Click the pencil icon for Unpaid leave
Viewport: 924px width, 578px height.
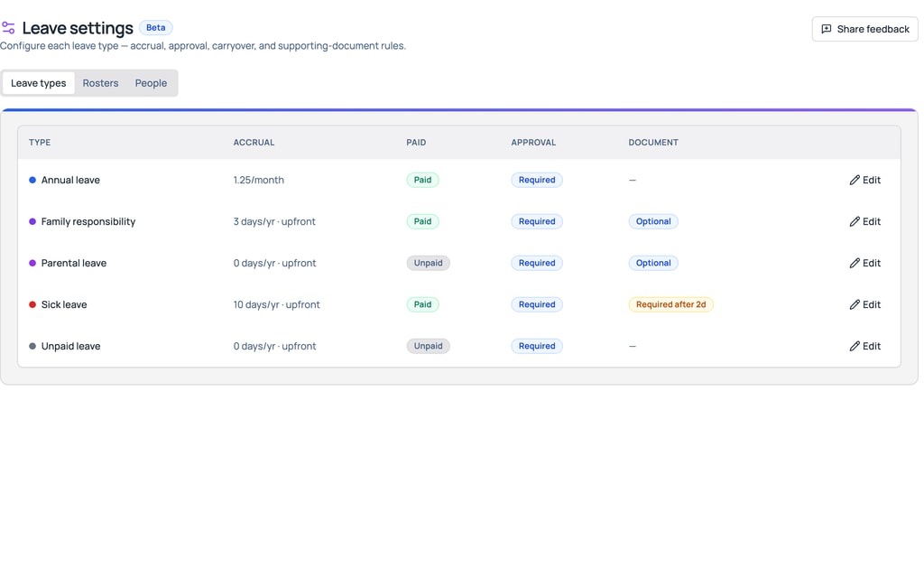[x=855, y=346]
